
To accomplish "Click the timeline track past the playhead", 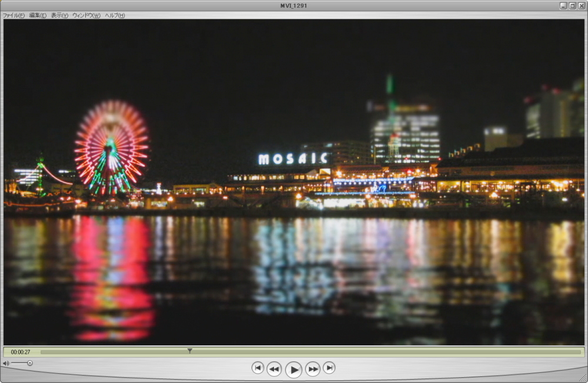I will coord(386,352).
